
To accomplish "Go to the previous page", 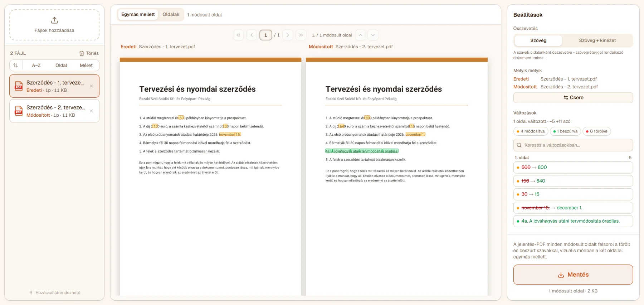I will 252,35.
